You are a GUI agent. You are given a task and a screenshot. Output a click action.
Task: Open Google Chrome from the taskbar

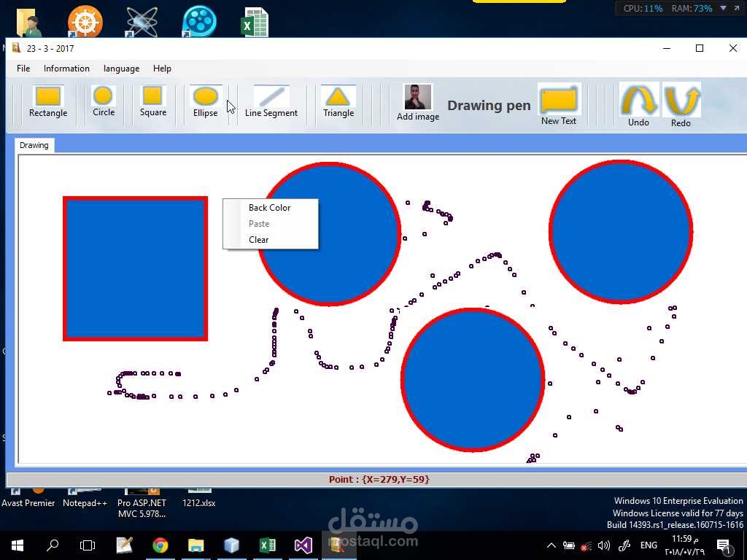click(160, 545)
